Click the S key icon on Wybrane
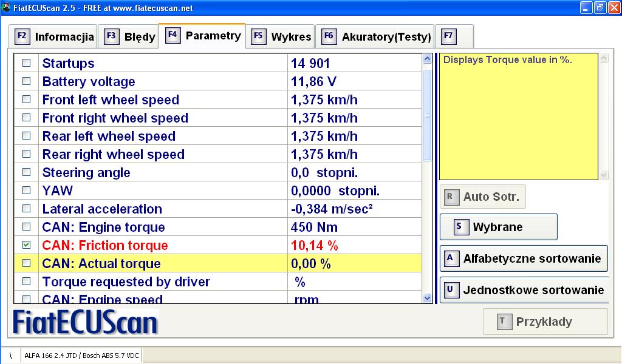 459,227
